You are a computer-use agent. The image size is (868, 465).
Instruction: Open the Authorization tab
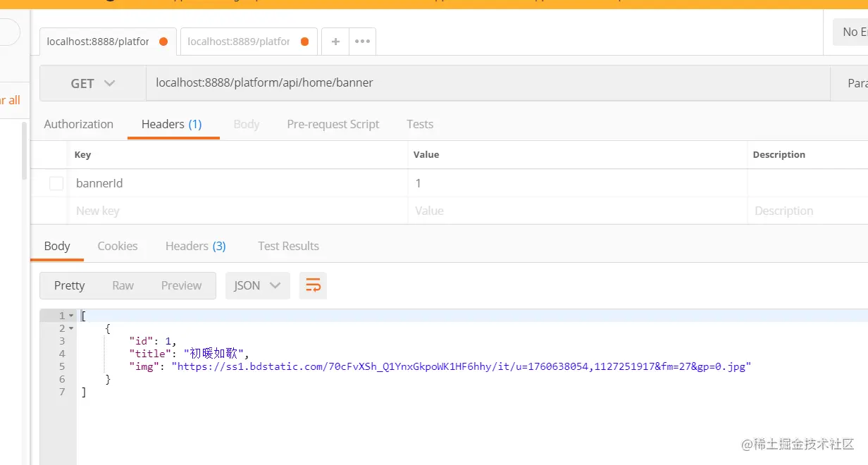click(x=78, y=124)
